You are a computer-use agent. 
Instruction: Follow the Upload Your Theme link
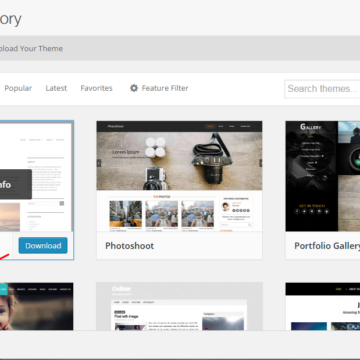[x=31, y=48]
